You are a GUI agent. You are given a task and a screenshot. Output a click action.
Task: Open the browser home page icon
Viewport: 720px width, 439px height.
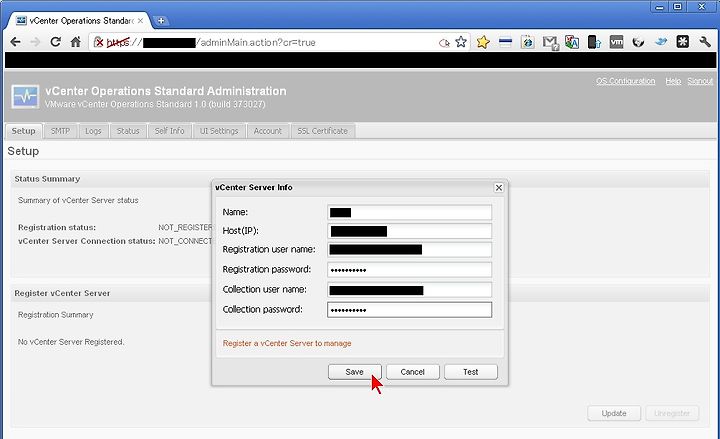pos(76,42)
